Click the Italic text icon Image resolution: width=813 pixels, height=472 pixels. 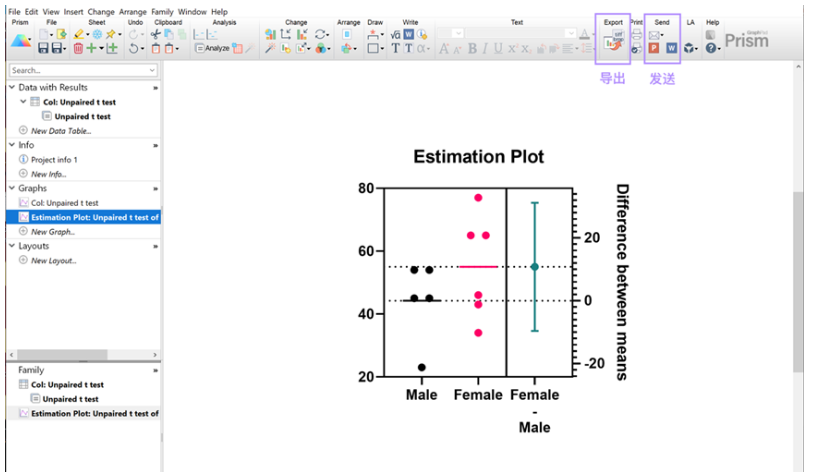coord(485,48)
